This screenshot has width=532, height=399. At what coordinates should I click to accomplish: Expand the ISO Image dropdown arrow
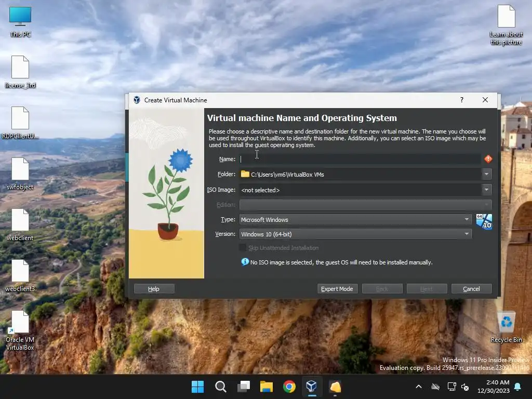486,190
